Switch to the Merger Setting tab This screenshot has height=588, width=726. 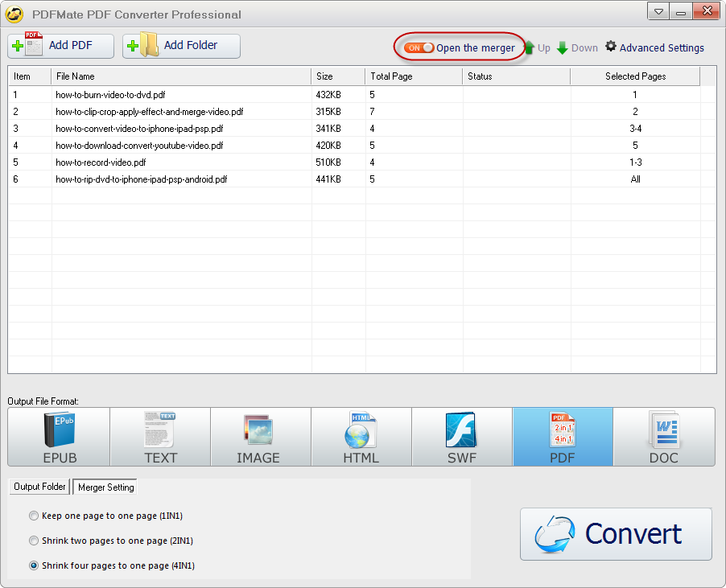(105, 487)
